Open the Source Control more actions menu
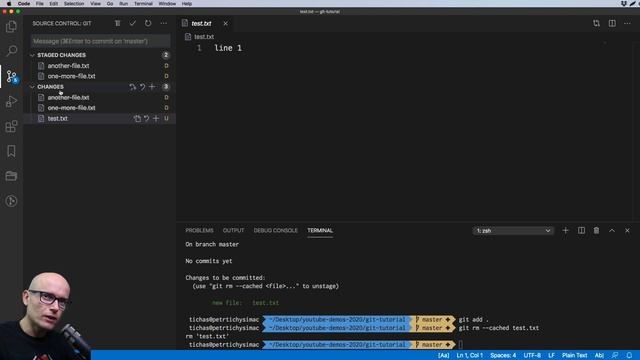 tap(164, 23)
